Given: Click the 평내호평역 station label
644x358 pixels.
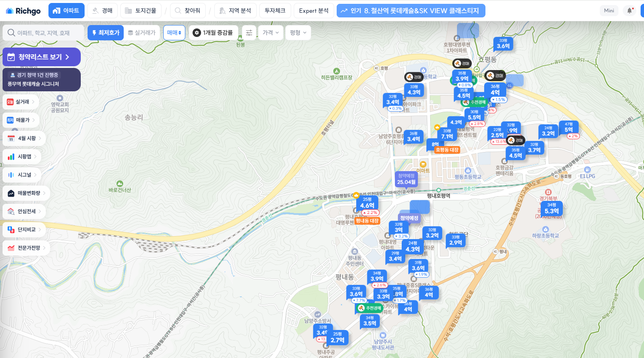Looking at the screenshot, I should pos(439,196).
